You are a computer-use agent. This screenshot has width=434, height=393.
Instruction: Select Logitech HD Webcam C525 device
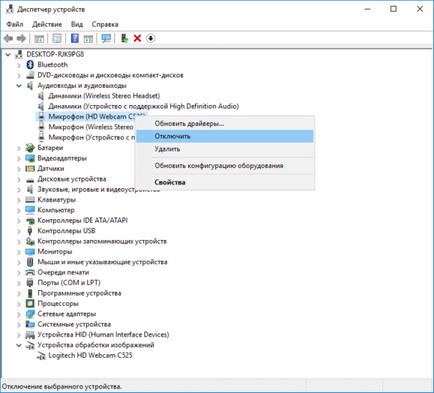point(90,355)
